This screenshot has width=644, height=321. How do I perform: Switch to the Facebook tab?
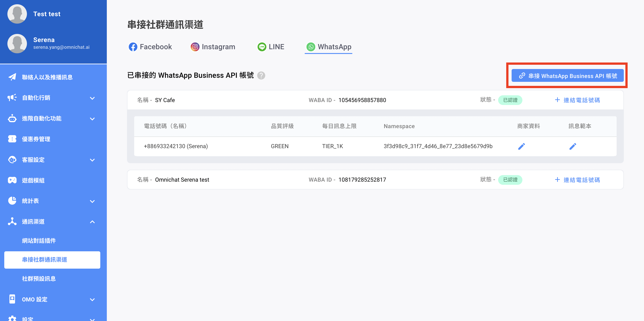point(150,47)
